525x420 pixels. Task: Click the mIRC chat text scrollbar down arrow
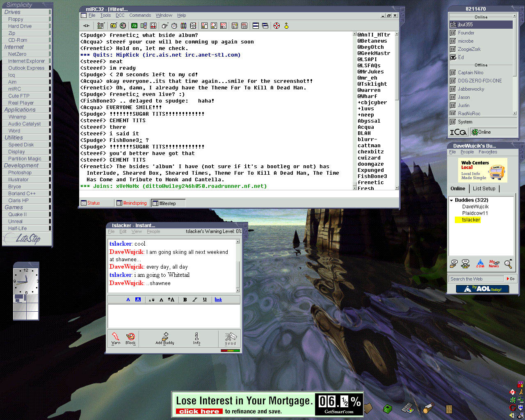pyautogui.click(x=355, y=188)
